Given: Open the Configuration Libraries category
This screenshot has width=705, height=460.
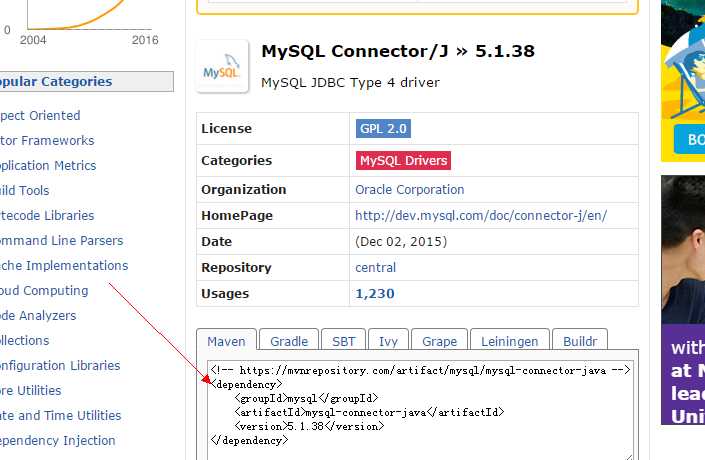Looking at the screenshot, I should click(x=60, y=366).
